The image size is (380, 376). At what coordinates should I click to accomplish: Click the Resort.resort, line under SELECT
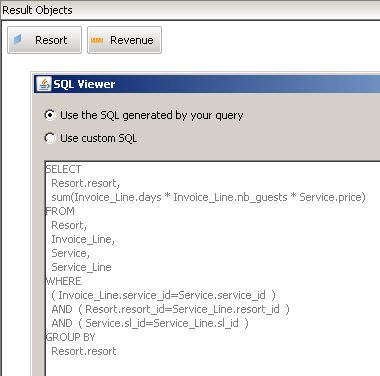coord(86,183)
